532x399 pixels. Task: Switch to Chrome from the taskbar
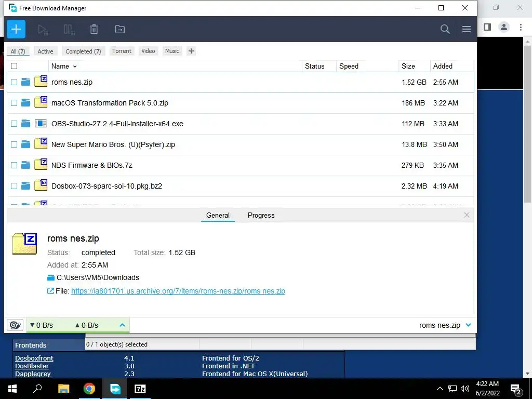coord(89,389)
